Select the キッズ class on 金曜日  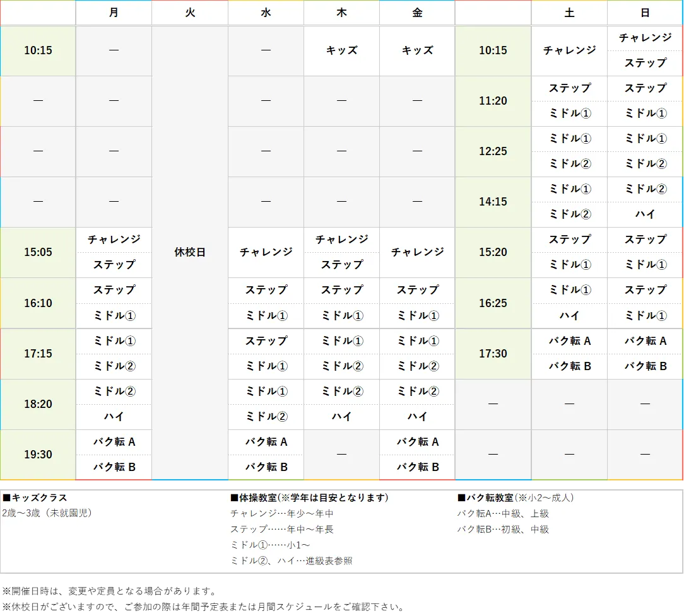pos(416,50)
